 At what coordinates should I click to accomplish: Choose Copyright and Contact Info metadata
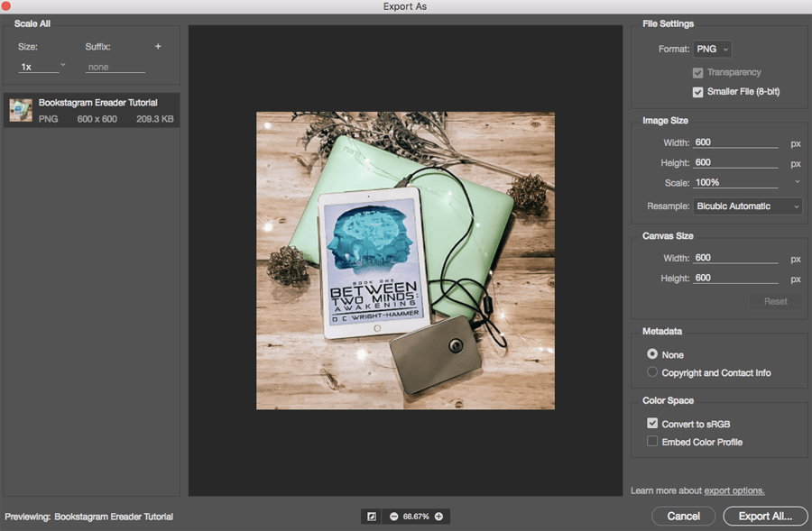coord(652,372)
